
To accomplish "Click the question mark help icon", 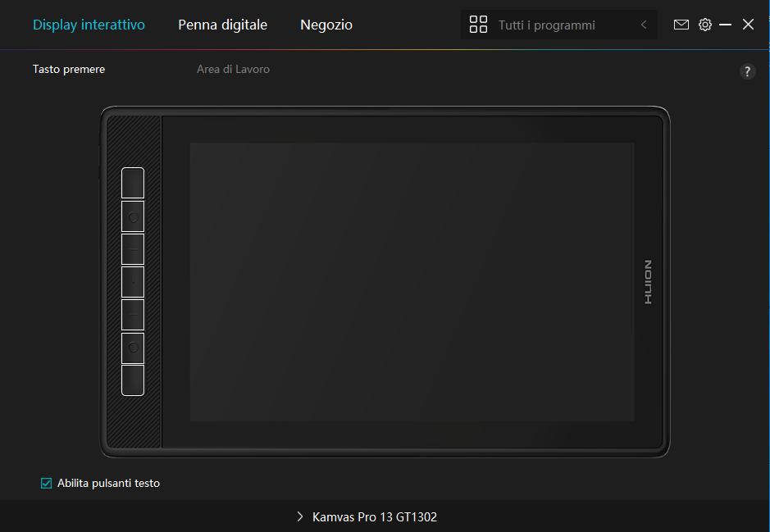I will click(x=747, y=71).
